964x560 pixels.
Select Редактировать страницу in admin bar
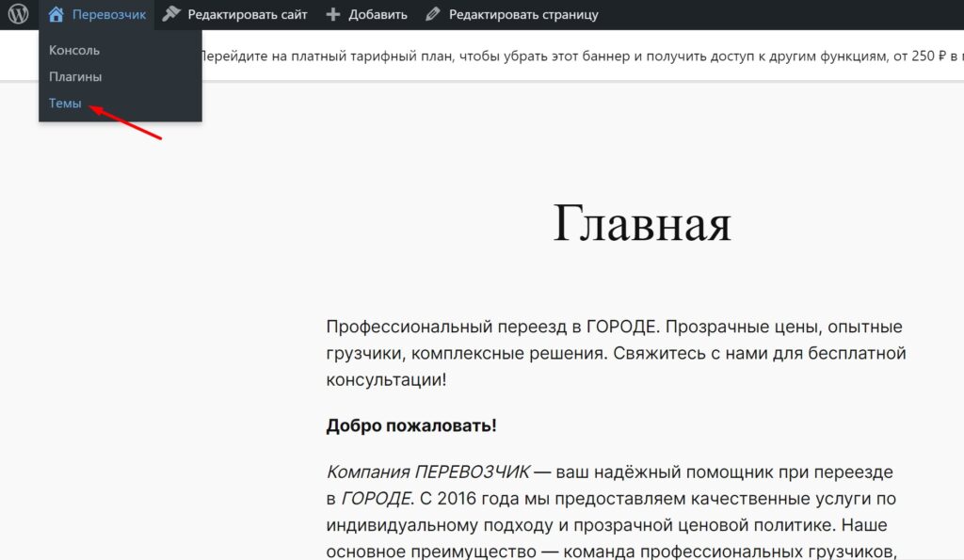click(511, 14)
